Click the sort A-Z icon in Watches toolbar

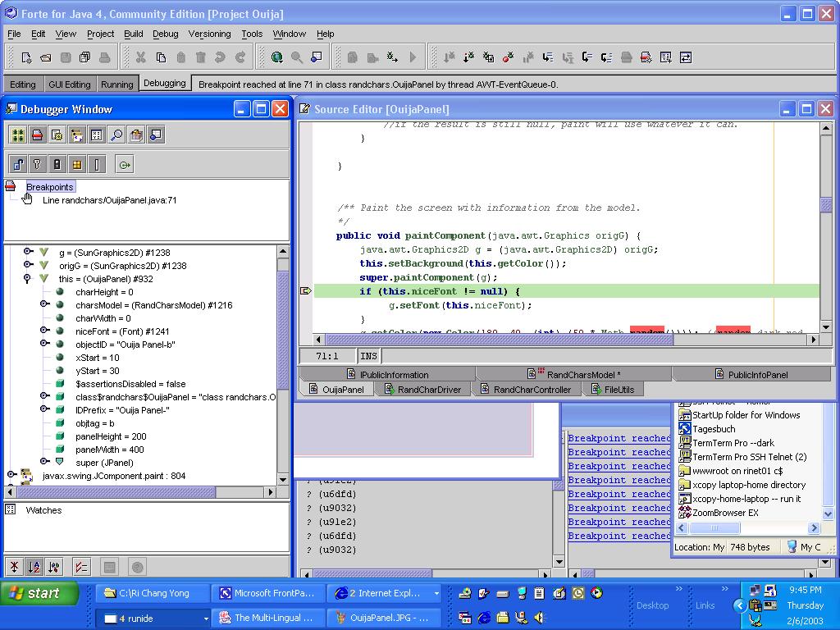34,567
